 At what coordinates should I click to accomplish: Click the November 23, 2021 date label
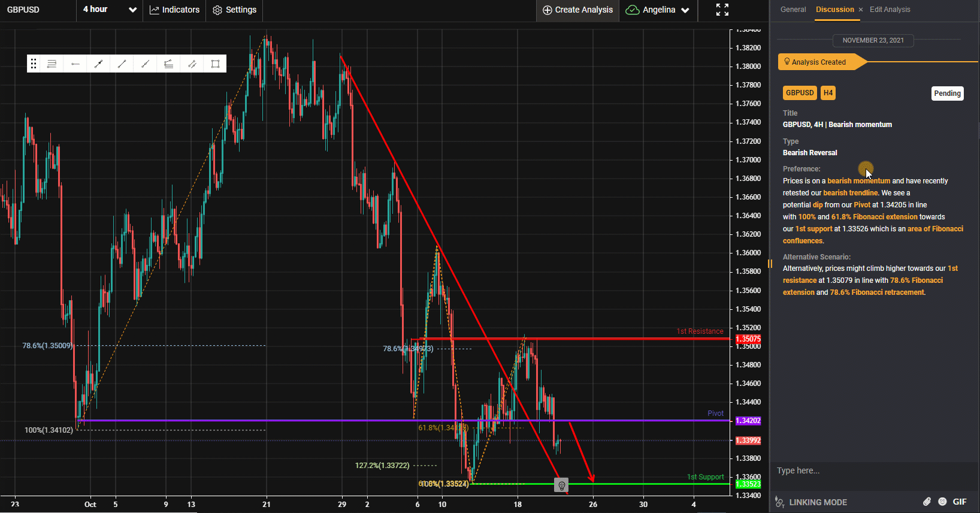pyautogui.click(x=873, y=40)
